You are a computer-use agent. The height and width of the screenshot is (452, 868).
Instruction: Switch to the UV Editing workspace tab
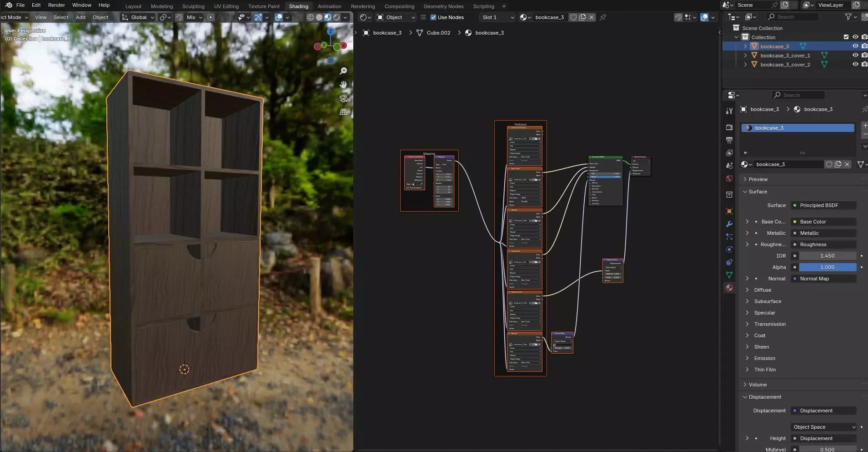(226, 6)
